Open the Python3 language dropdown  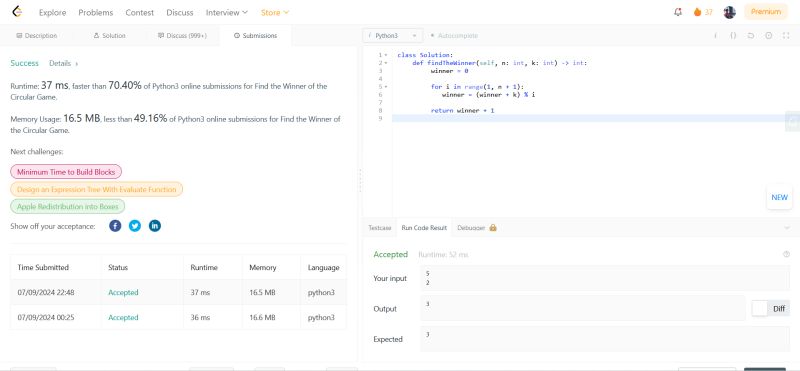(393, 36)
